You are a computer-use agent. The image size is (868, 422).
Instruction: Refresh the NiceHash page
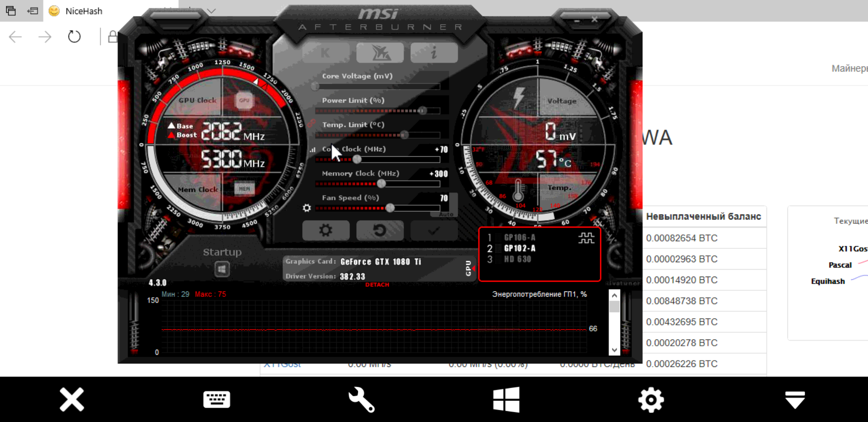pos(74,37)
